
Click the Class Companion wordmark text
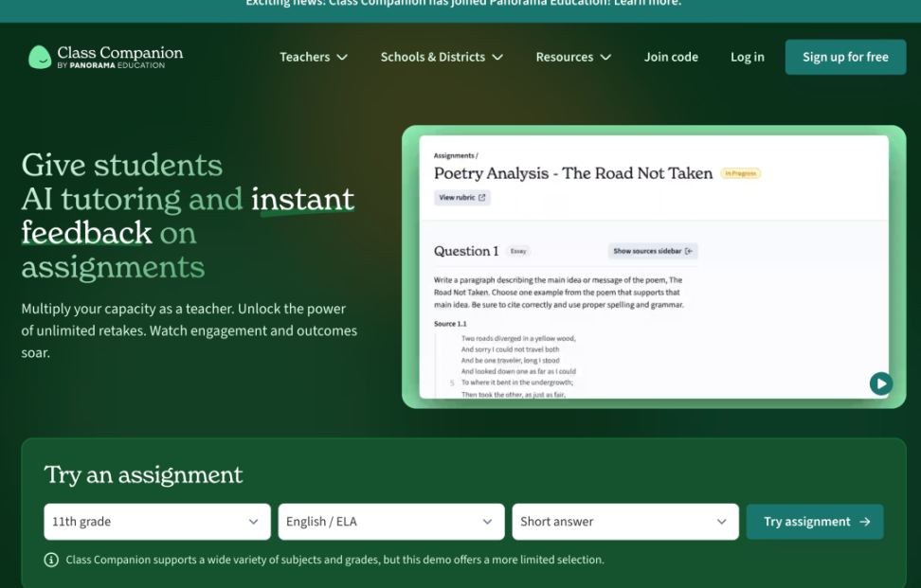120,53
